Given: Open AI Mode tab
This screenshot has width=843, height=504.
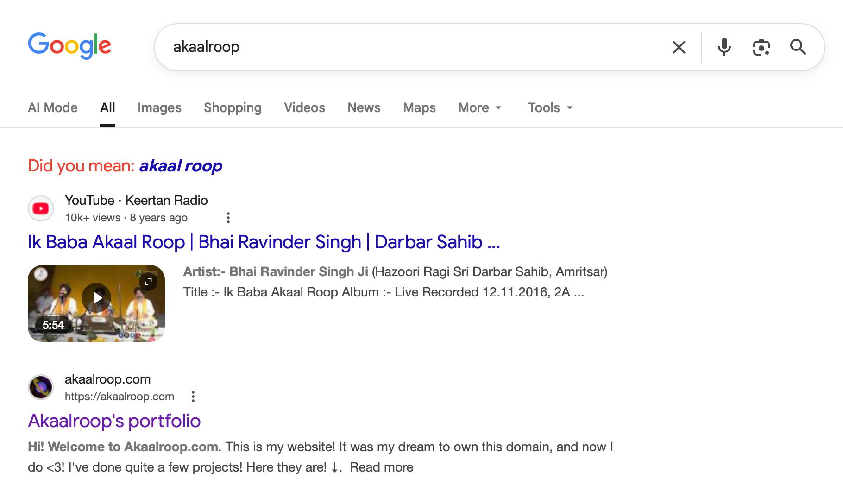Looking at the screenshot, I should point(53,107).
